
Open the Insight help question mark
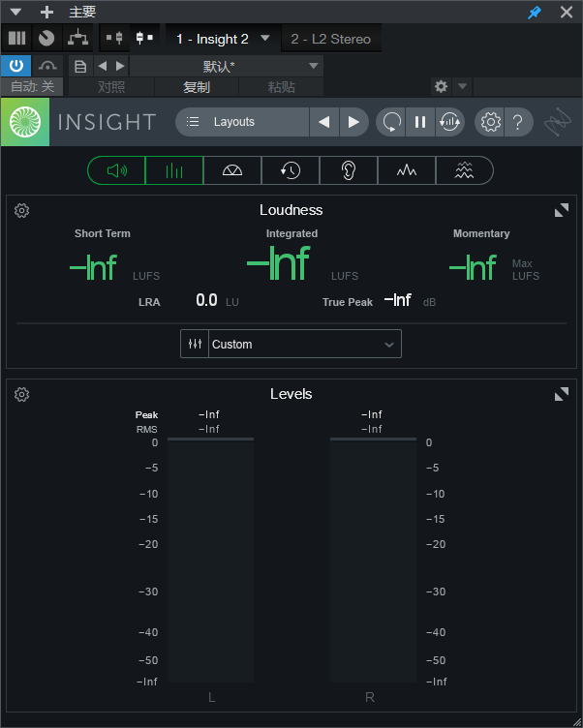[x=518, y=122]
